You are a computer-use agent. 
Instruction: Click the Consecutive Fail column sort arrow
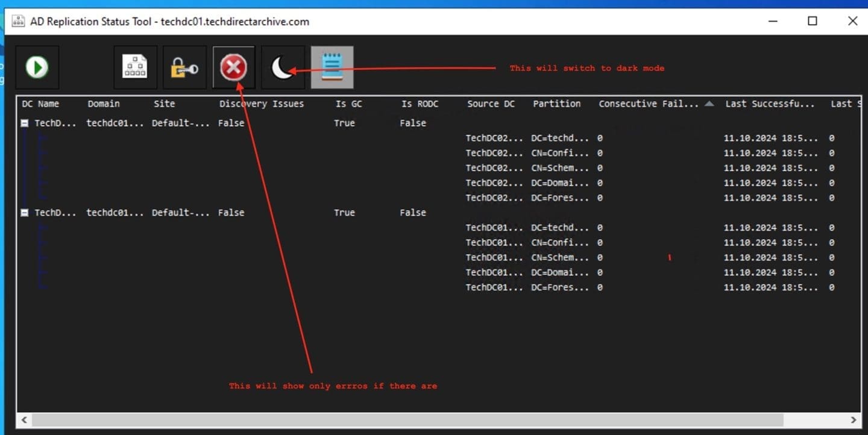709,104
